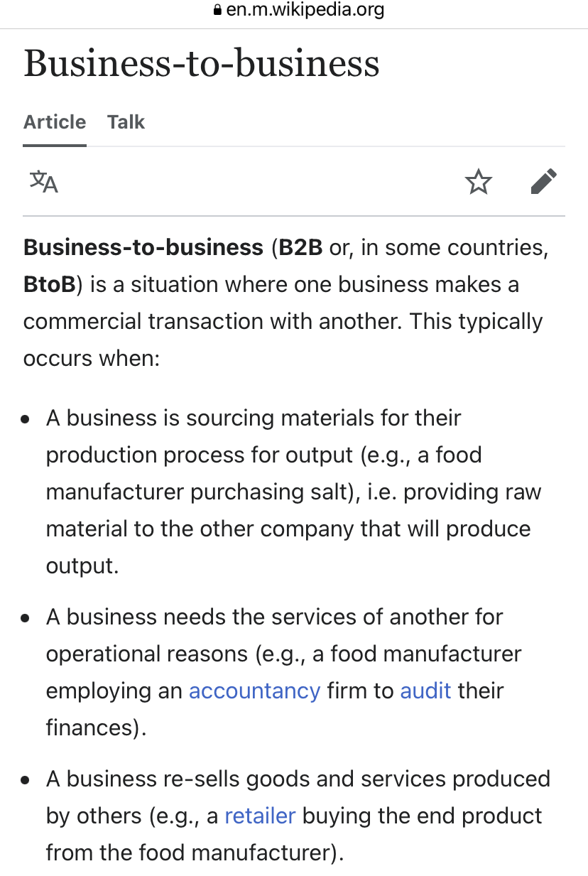The width and height of the screenshot is (588, 876).
Task: Open the language selection icon
Action: (x=44, y=183)
